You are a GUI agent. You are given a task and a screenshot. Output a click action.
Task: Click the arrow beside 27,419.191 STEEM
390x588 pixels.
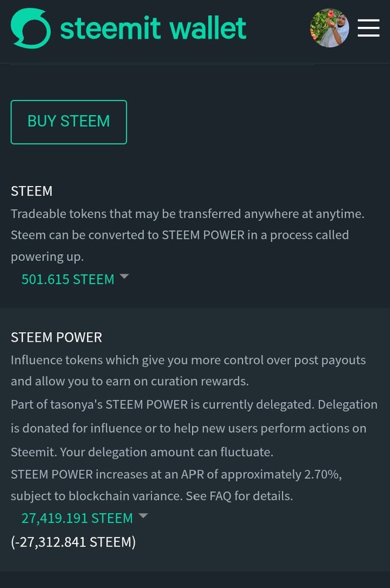pos(143,515)
